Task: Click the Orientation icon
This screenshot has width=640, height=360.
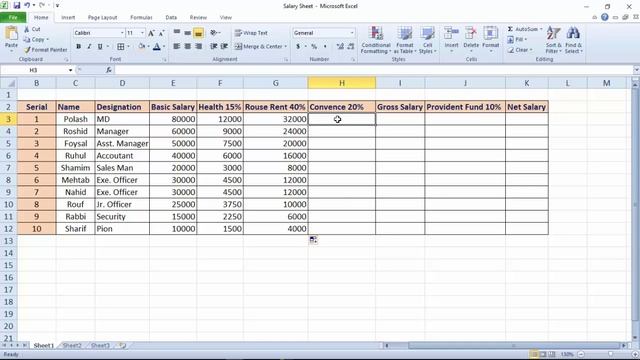Action: 214,33
